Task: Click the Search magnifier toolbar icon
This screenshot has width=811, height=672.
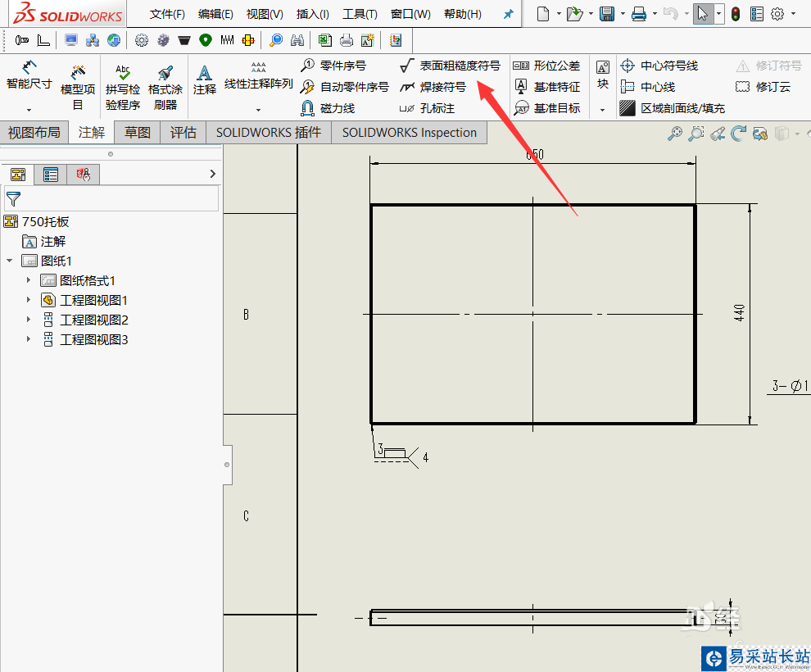Action: (x=276, y=40)
